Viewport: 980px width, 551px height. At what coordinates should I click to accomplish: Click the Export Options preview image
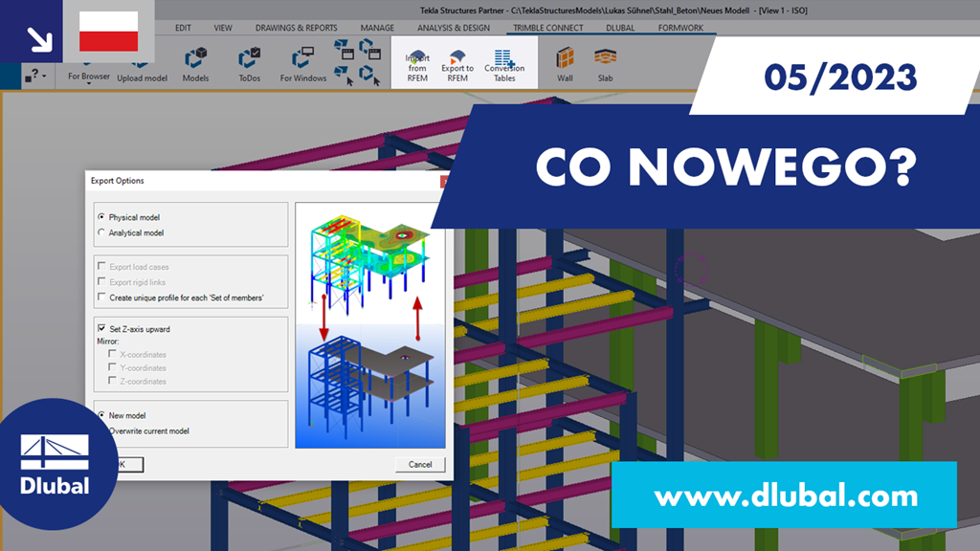370,325
